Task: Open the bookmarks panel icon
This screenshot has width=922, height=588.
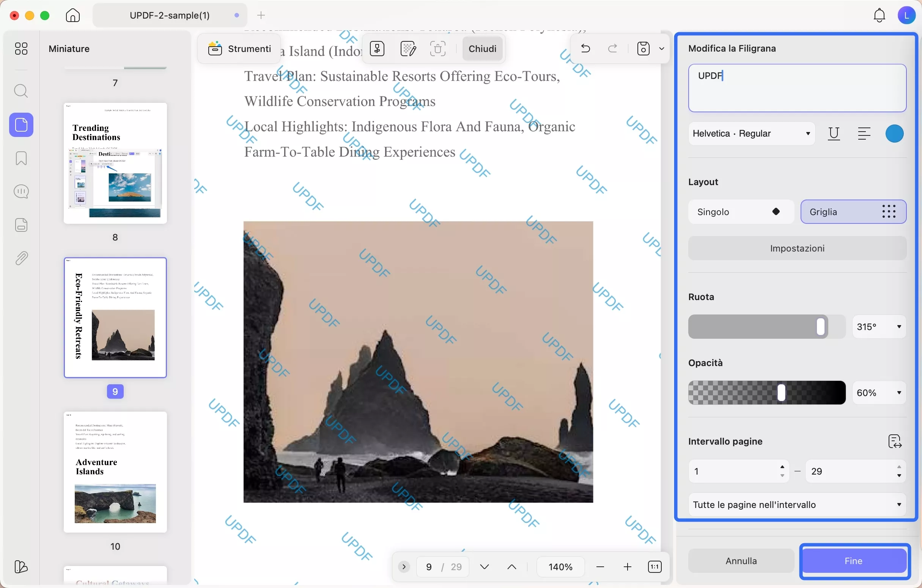Action: 21,158
